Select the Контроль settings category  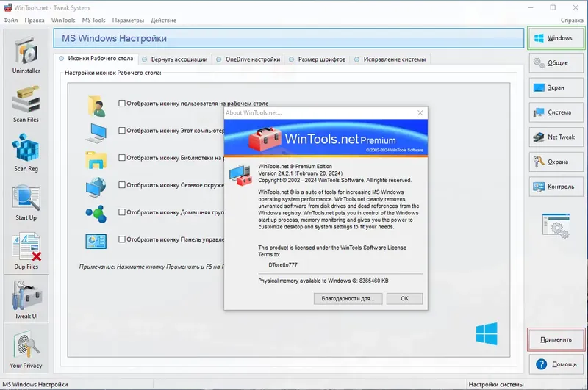[x=556, y=187]
